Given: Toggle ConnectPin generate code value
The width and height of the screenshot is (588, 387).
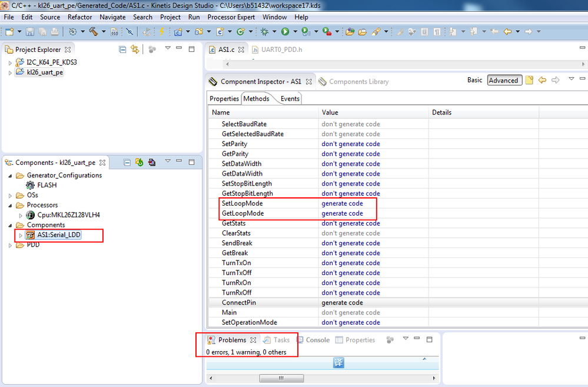Looking at the screenshot, I should coord(342,303).
